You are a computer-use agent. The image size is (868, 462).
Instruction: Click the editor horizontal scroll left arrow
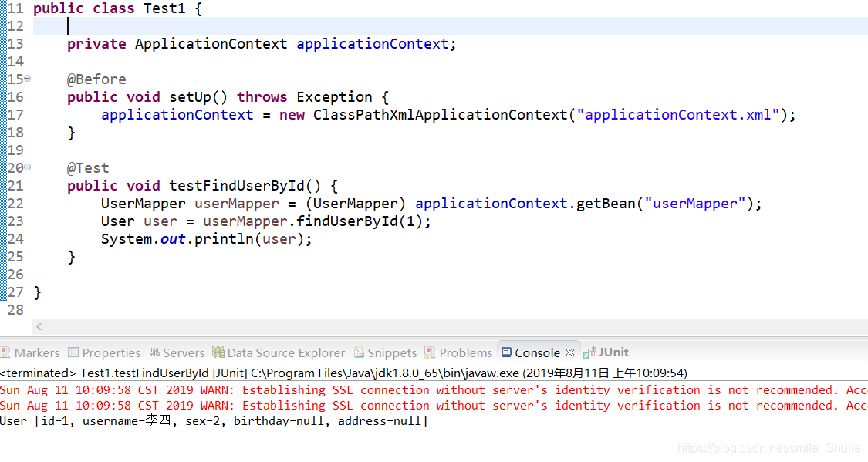[x=39, y=327]
